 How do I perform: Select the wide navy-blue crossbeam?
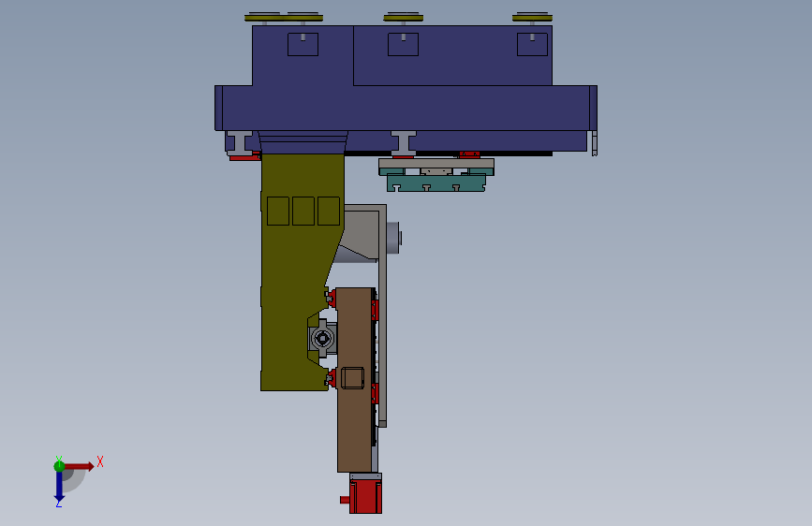point(406,108)
